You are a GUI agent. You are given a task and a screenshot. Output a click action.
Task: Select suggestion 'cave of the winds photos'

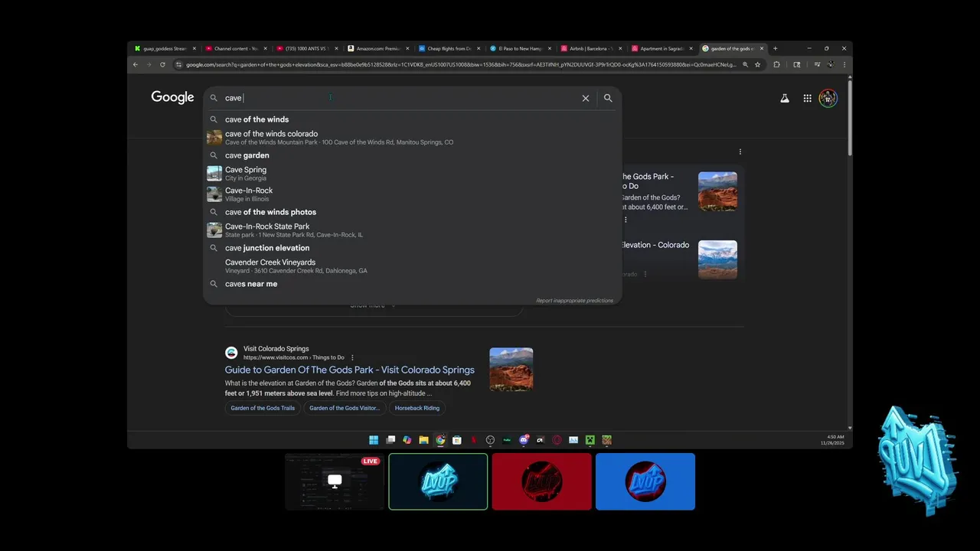click(412, 212)
